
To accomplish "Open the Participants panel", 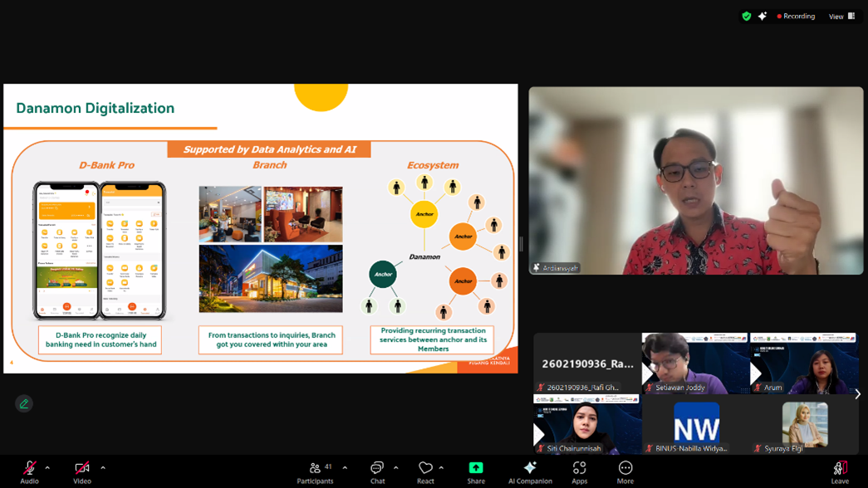I will pos(315,472).
